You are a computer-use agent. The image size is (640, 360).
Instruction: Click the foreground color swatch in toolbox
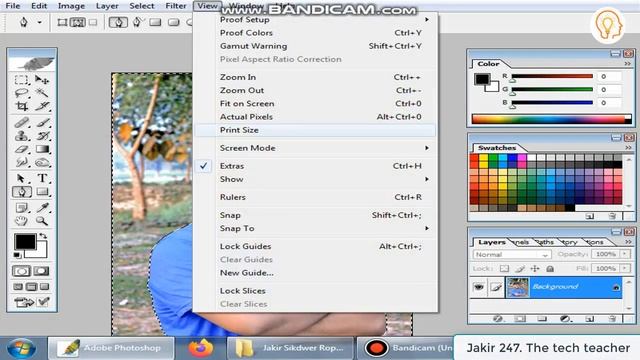(x=25, y=242)
